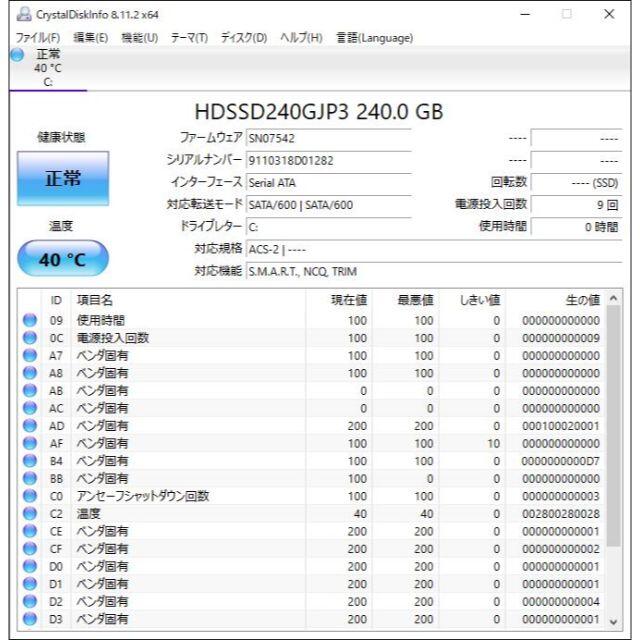Click status icon for row D1
Image resolution: width=640 pixels, height=640 pixels.
coord(29,584)
